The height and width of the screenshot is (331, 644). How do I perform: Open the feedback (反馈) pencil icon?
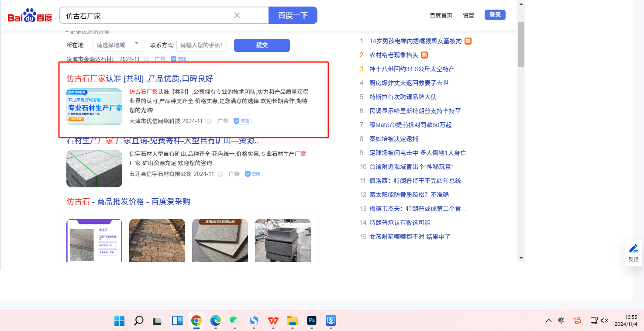[x=634, y=248]
